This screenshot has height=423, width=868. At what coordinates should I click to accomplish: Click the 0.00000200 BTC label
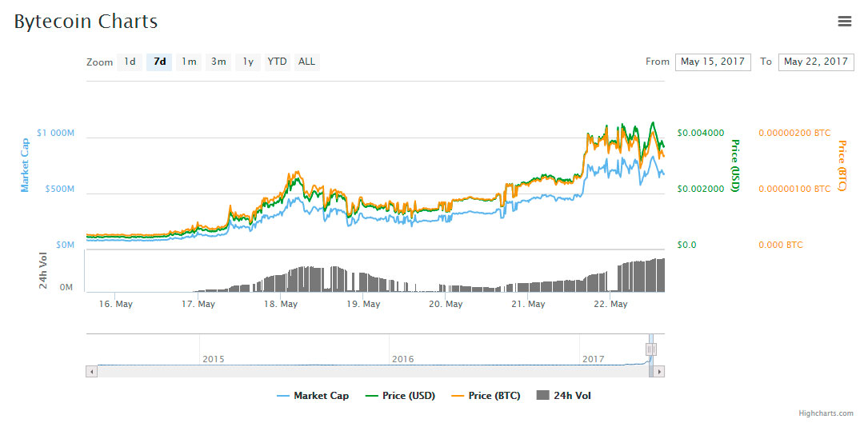coord(794,133)
